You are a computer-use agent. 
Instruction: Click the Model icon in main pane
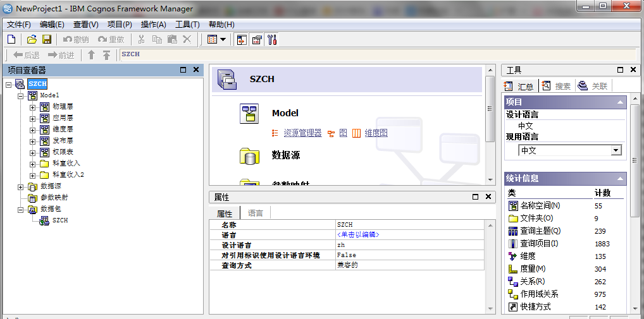[249, 113]
